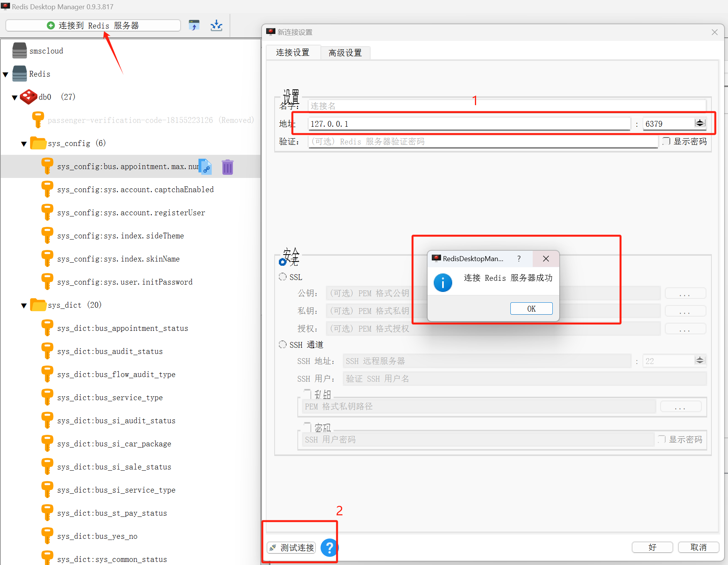
Task: Open browse button for PEM private key
Action: 685,311
